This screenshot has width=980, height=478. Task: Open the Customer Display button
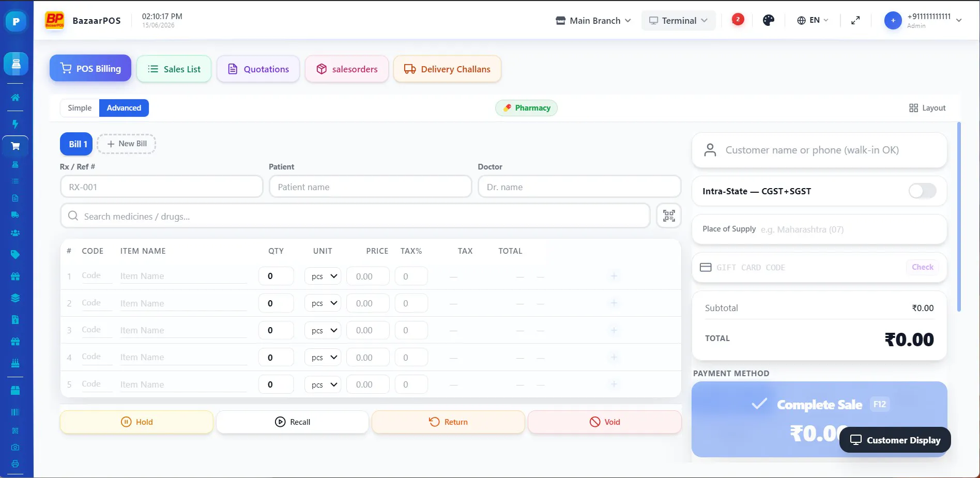tap(895, 440)
